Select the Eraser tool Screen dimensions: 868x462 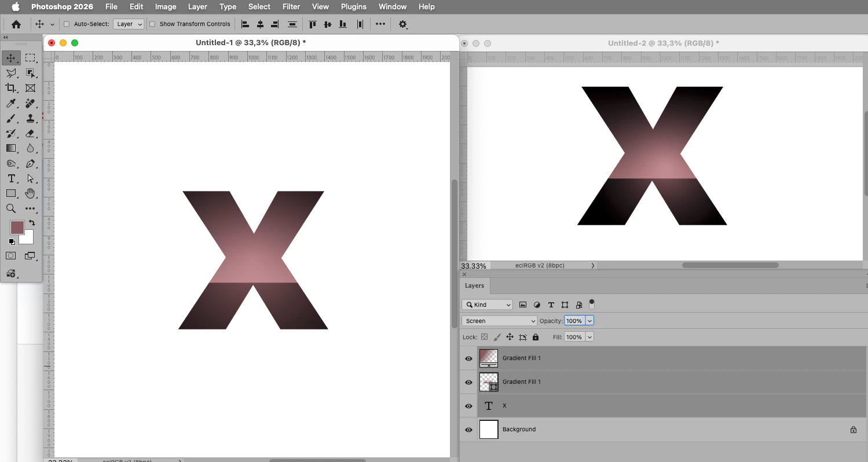pyautogui.click(x=31, y=133)
